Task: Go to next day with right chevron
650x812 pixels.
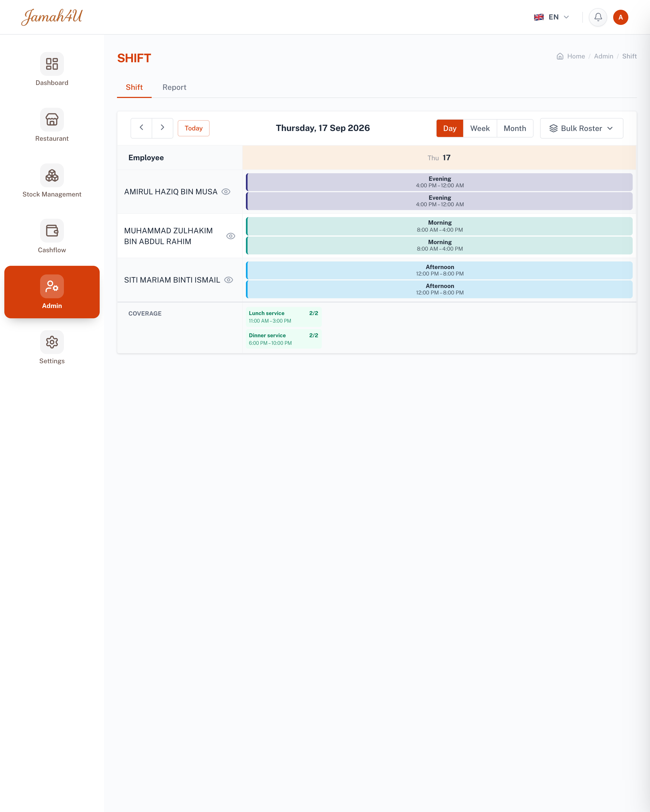Action: coord(162,128)
